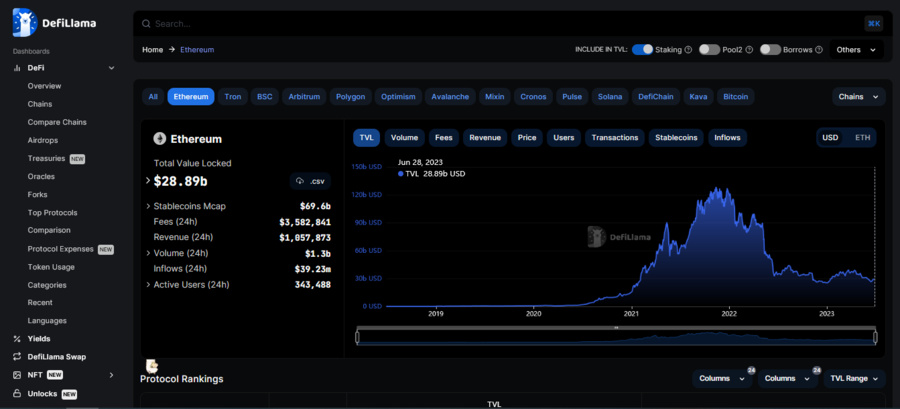Viewport: 900px width, 409px height.
Task: Select the Price chart metric
Action: [x=527, y=138]
